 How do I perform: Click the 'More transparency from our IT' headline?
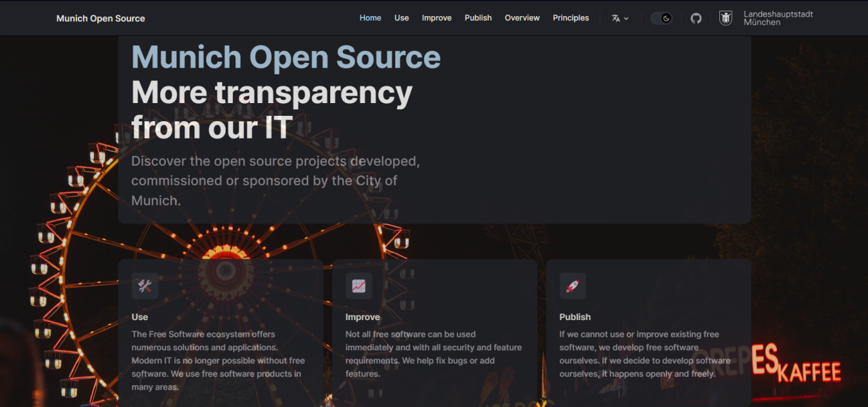pyautogui.click(x=272, y=109)
